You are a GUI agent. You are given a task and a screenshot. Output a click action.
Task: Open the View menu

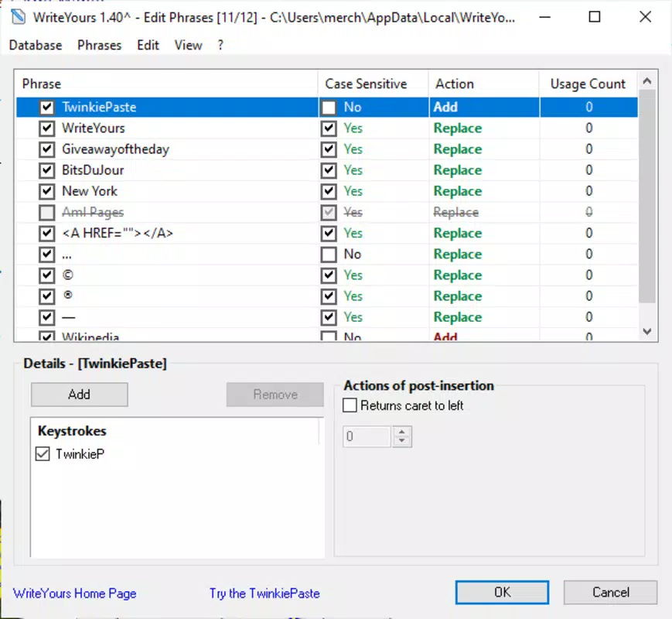tap(188, 45)
